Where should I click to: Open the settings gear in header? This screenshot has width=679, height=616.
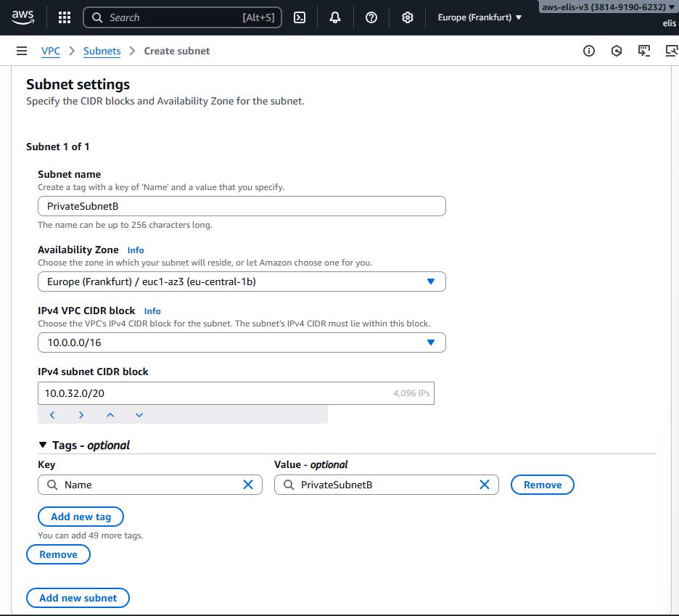point(408,17)
